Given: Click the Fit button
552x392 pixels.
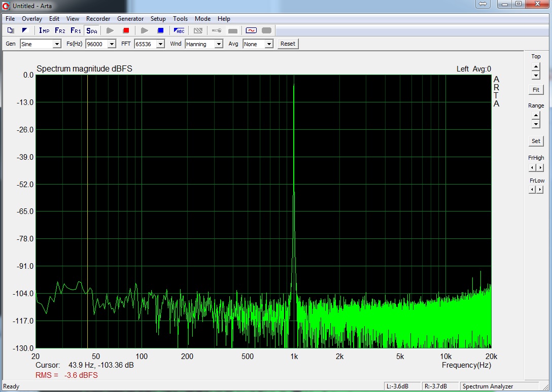Looking at the screenshot, I should pos(536,90).
